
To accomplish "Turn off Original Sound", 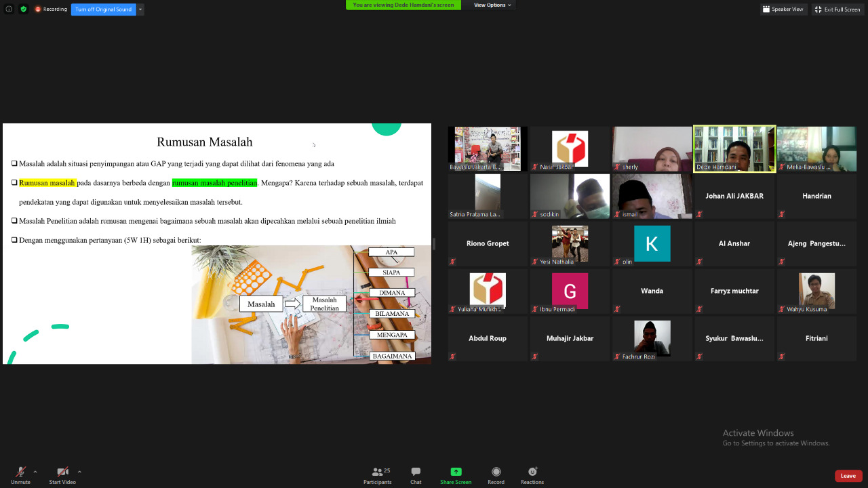I will point(103,9).
